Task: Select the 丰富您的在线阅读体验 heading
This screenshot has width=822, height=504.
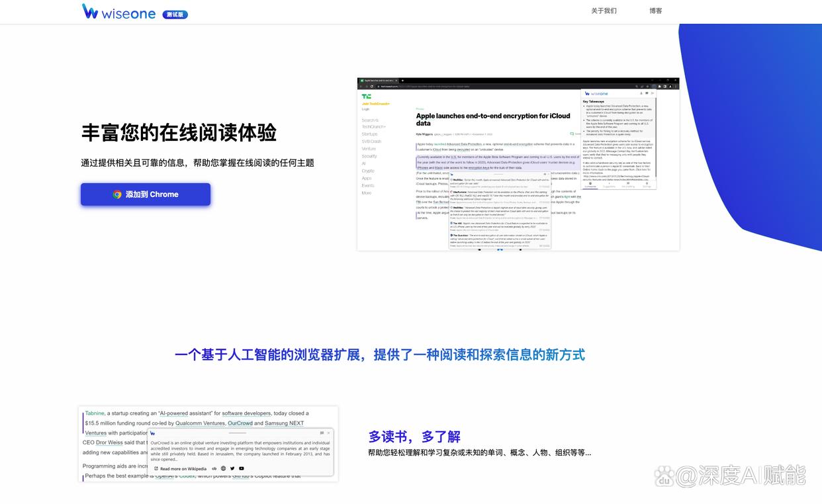Action: 179,132
